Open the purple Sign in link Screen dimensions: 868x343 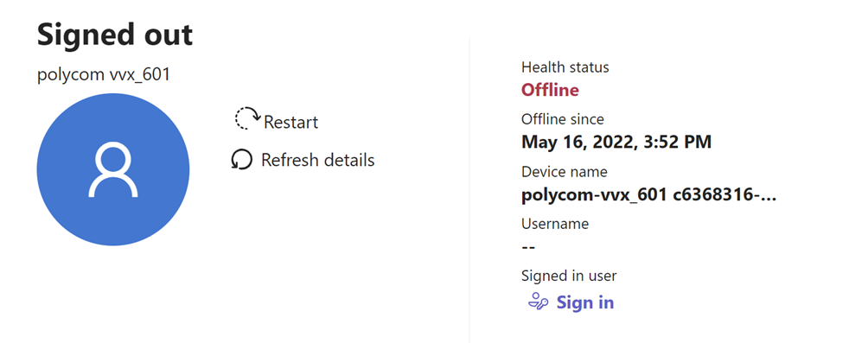585,302
